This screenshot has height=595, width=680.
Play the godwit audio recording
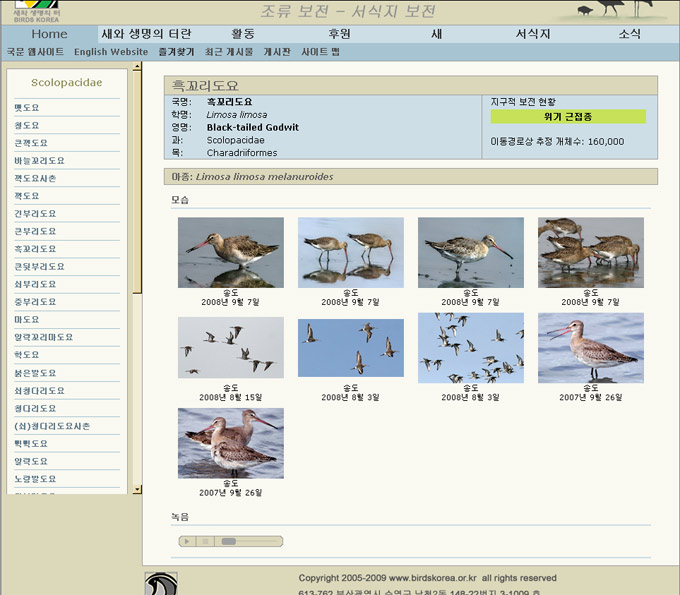click(187, 541)
